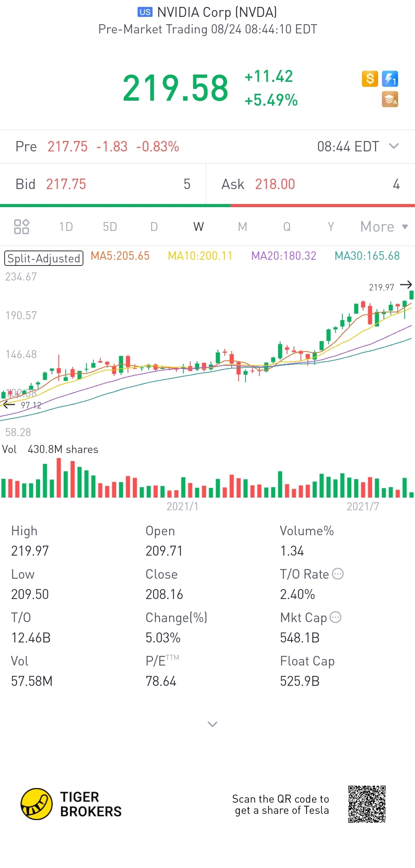
Task: Tap the Mkt Cap info icon
Action: (335, 617)
